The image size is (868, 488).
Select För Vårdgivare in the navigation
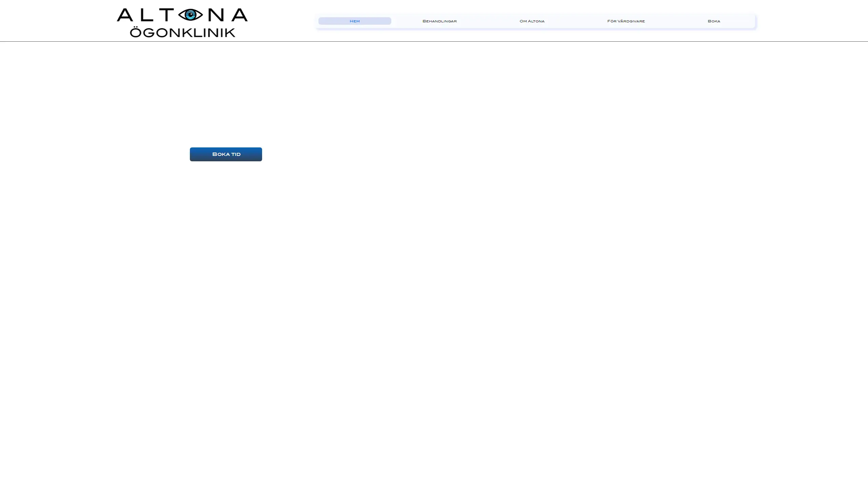pyautogui.click(x=626, y=21)
